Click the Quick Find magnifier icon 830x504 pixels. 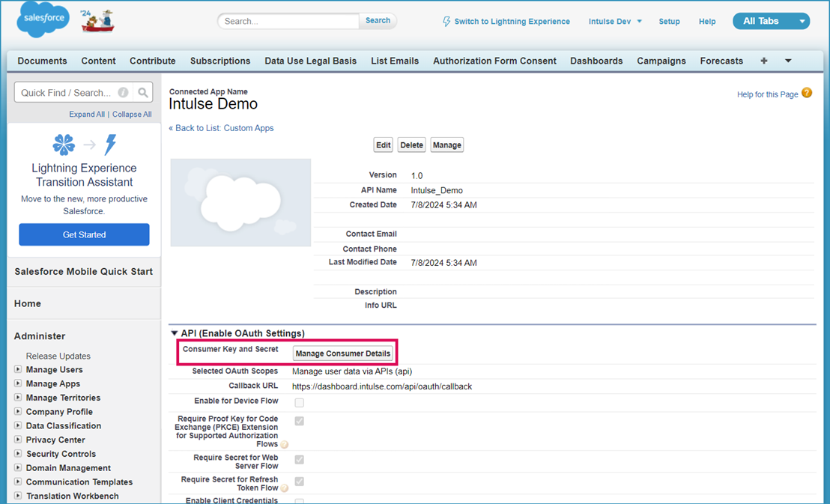coord(143,93)
